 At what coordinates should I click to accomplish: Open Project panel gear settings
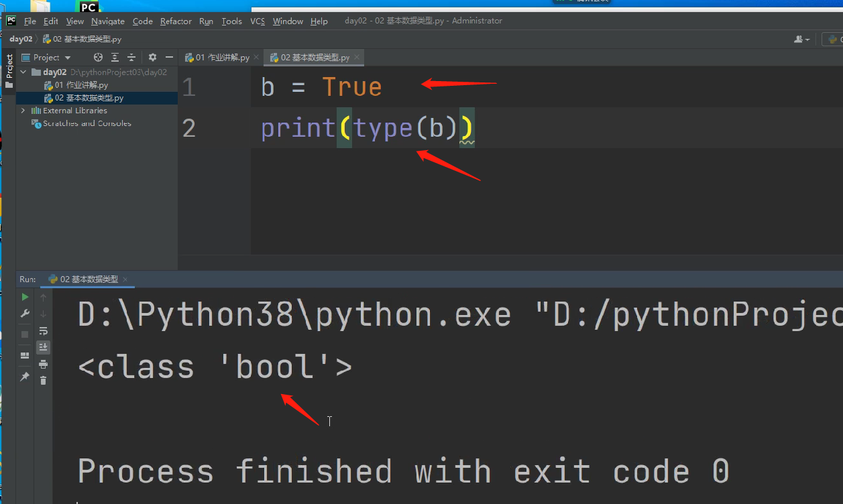[152, 58]
